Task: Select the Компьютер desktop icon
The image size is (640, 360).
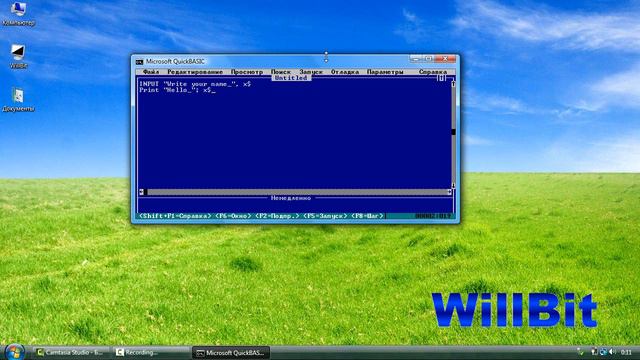Action: [x=18, y=14]
